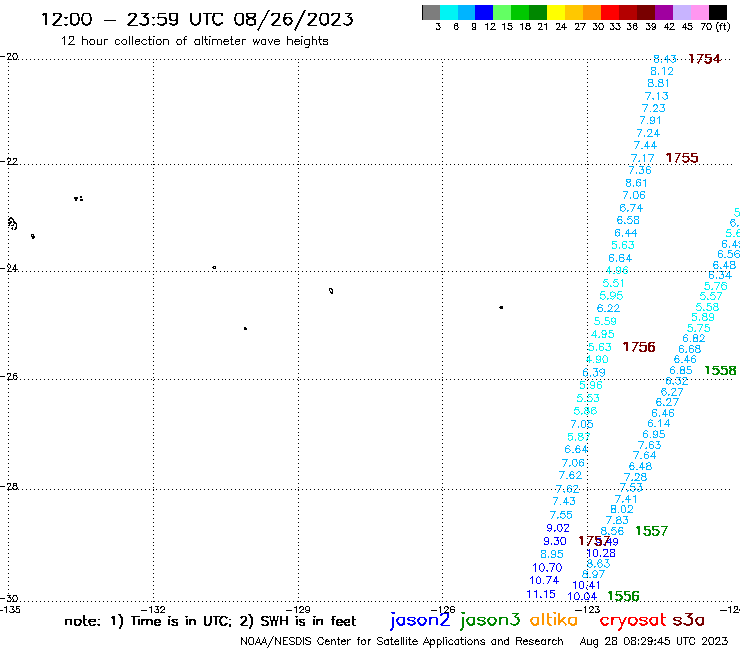Click wave height value 7.17
This screenshot has width=740, height=650.
tap(642, 158)
